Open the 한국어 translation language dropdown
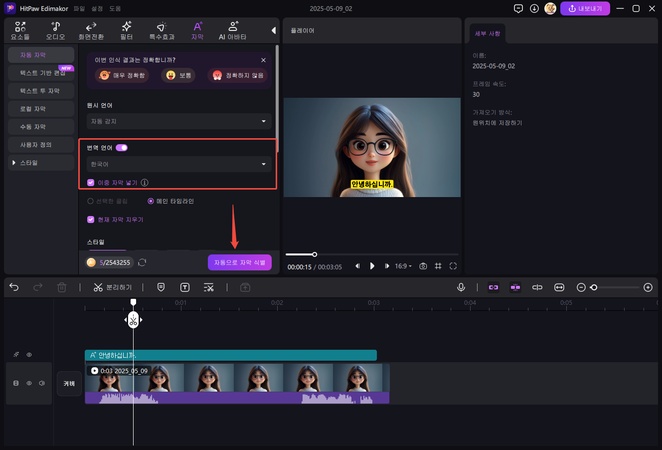 [x=178, y=164]
